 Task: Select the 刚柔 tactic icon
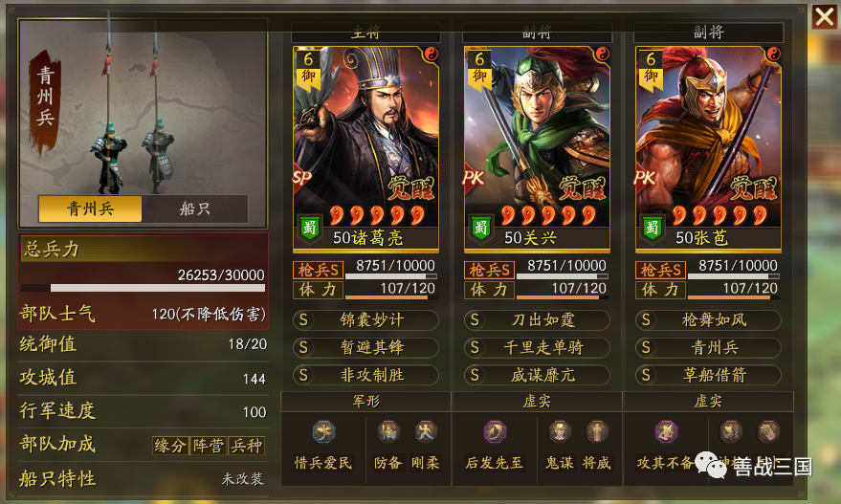point(426,432)
